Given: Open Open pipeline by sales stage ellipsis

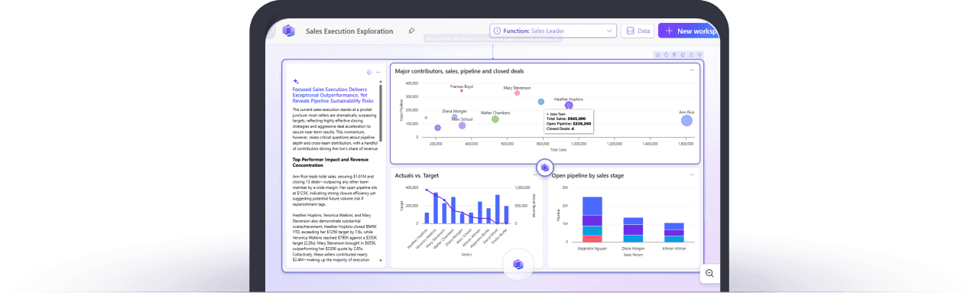Looking at the screenshot, I should click(692, 175).
